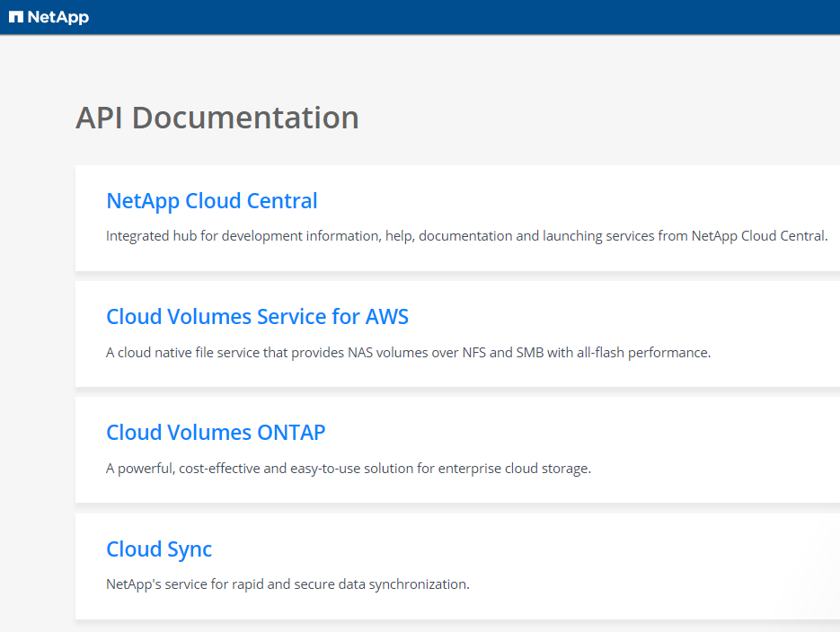Screen dimensions: 840x632
Task: Click gray gap between ONTAP and Cloud Sync cards
Action: pos(449,508)
